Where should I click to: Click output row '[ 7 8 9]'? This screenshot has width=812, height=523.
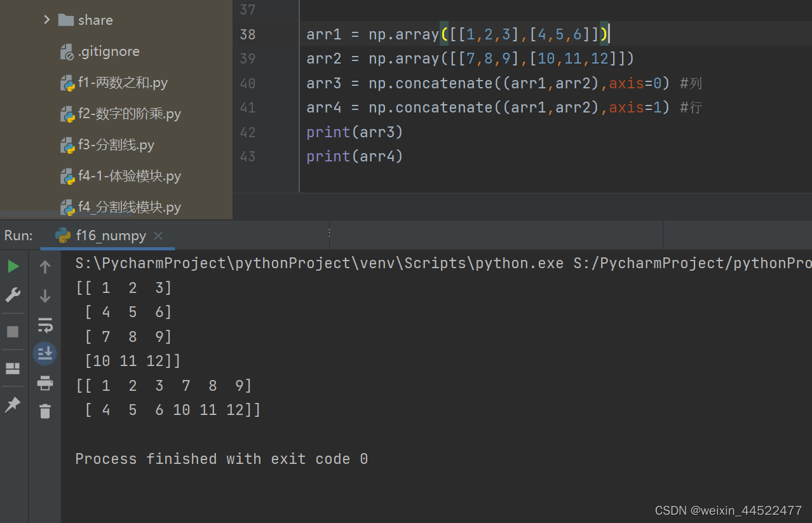tap(128, 337)
